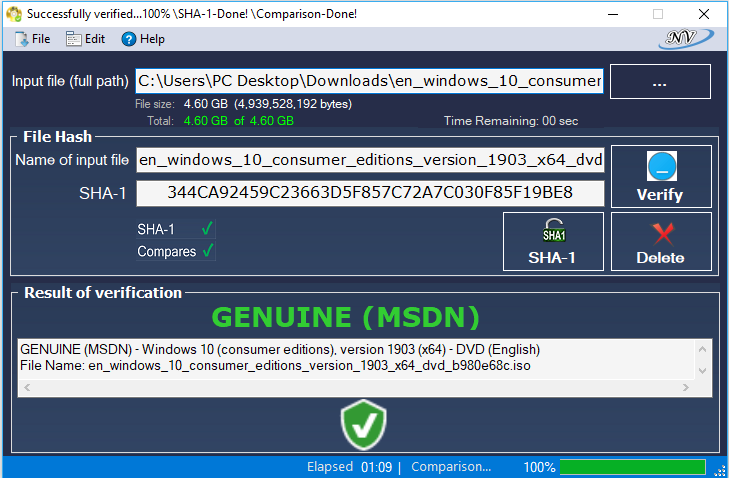Click the SHA-1 hash value field

tap(370, 193)
